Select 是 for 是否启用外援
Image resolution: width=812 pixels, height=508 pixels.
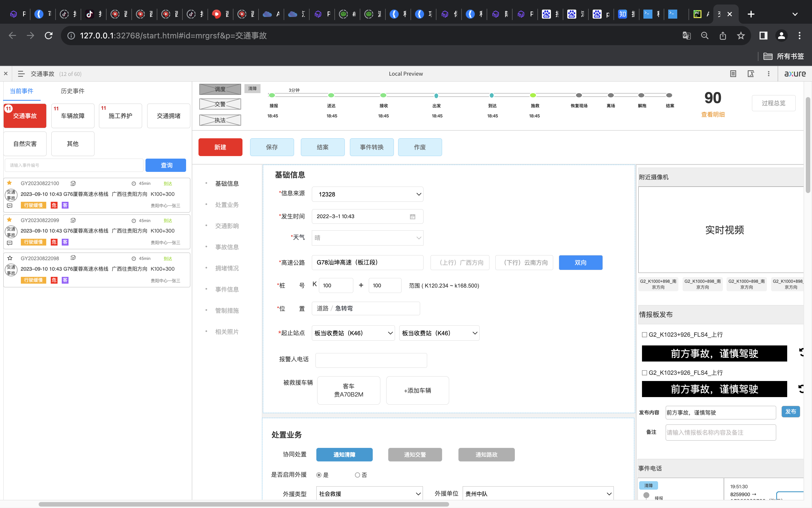tap(319, 475)
